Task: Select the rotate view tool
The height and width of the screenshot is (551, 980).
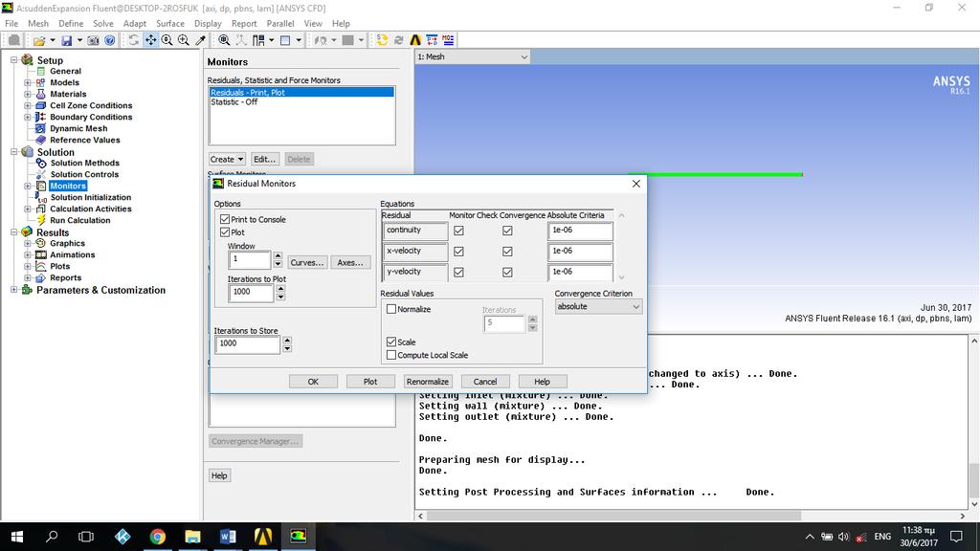Action: 134,40
